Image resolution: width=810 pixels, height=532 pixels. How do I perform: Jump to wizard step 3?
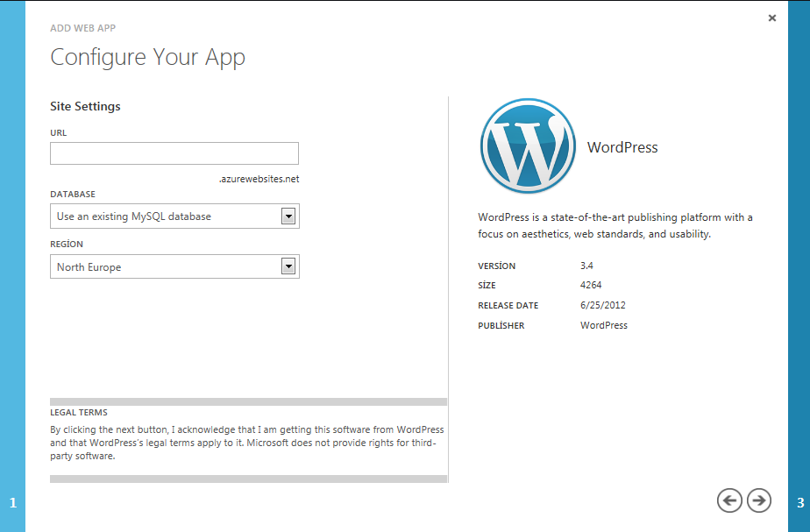pyautogui.click(x=799, y=502)
